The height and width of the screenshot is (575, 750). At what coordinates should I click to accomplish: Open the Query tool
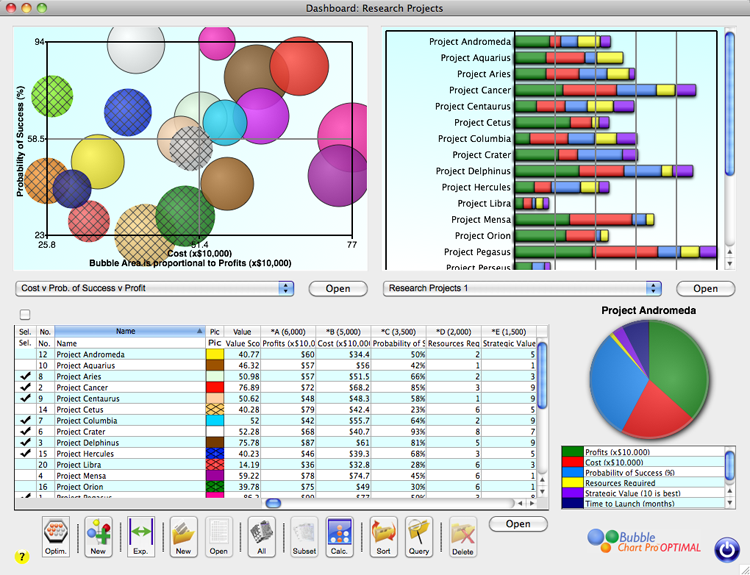coord(419,536)
